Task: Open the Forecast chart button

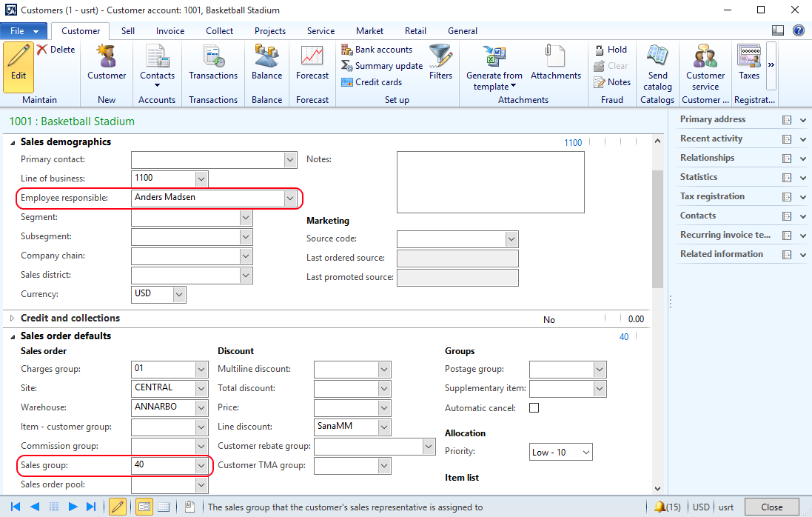Action: (x=312, y=62)
